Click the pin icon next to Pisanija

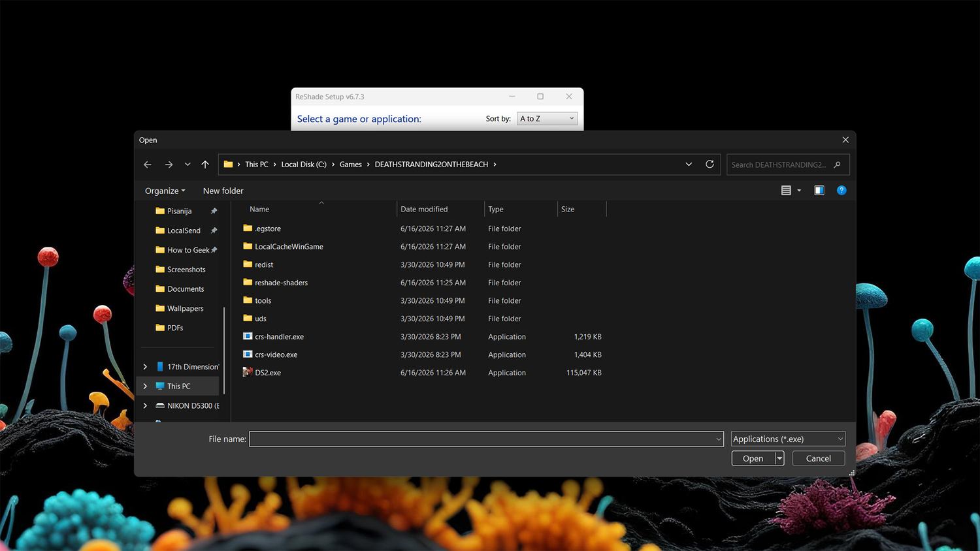point(214,211)
